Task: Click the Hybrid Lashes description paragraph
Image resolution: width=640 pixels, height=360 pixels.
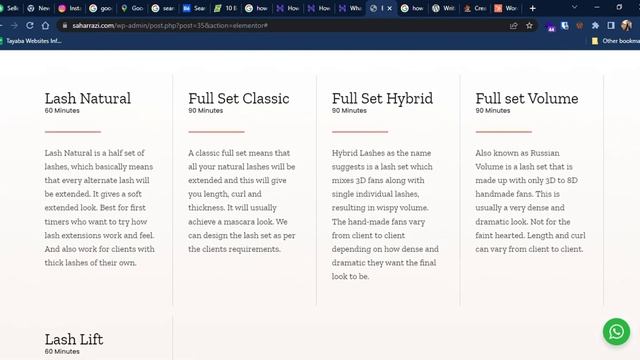Action: 385,215
